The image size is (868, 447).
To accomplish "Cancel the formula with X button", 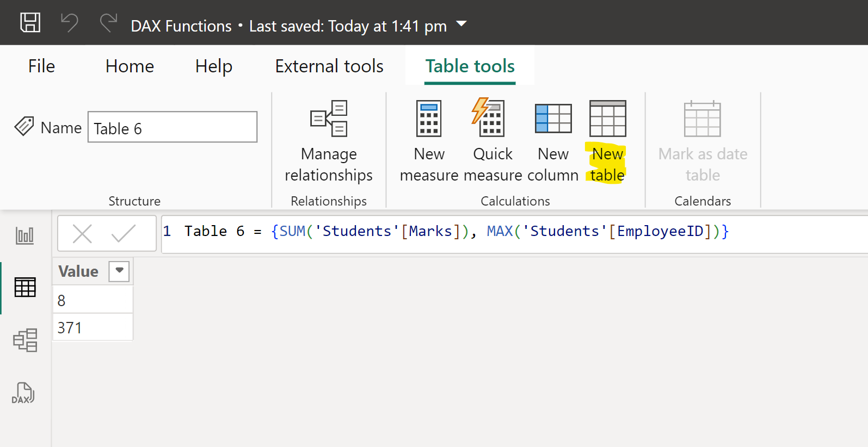I will click(82, 234).
